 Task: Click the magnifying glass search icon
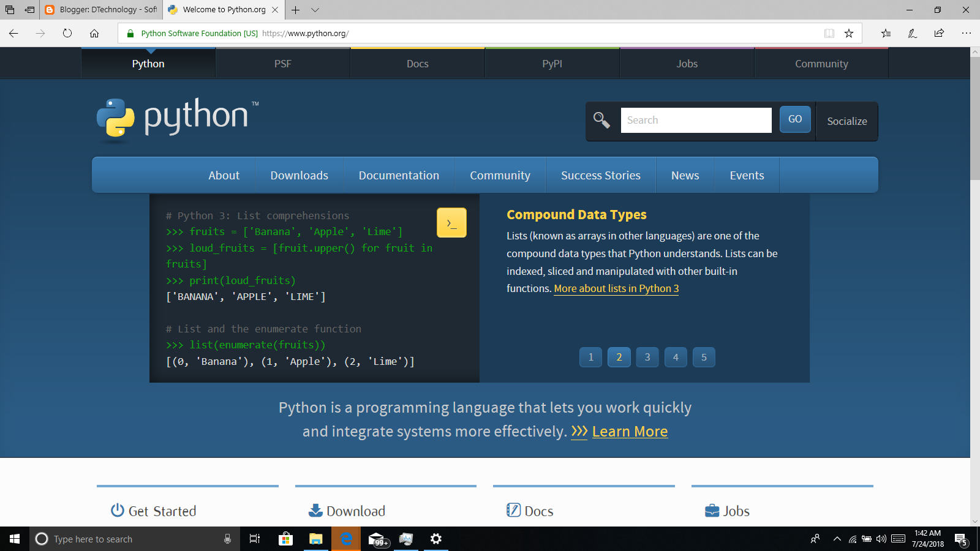[x=601, y=120]
